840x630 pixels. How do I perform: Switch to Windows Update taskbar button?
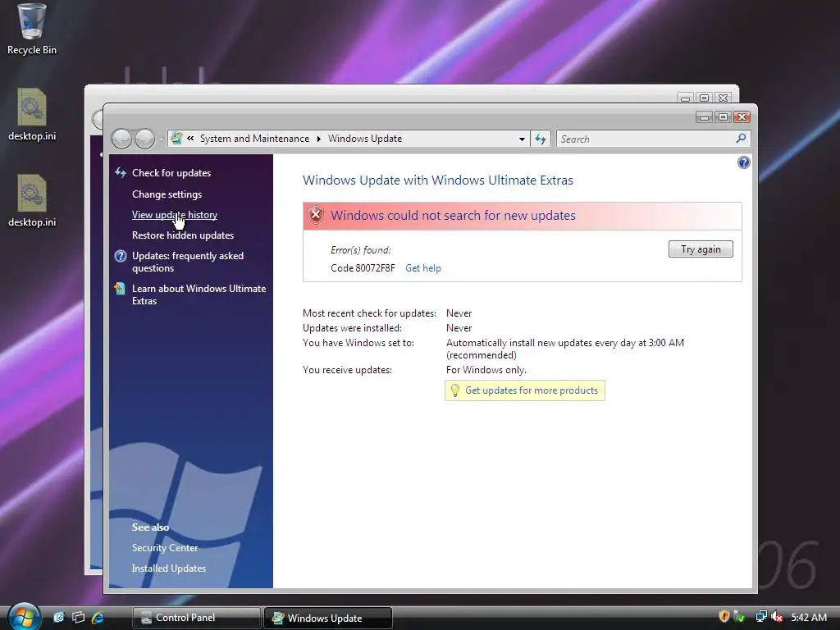(328, 618)
